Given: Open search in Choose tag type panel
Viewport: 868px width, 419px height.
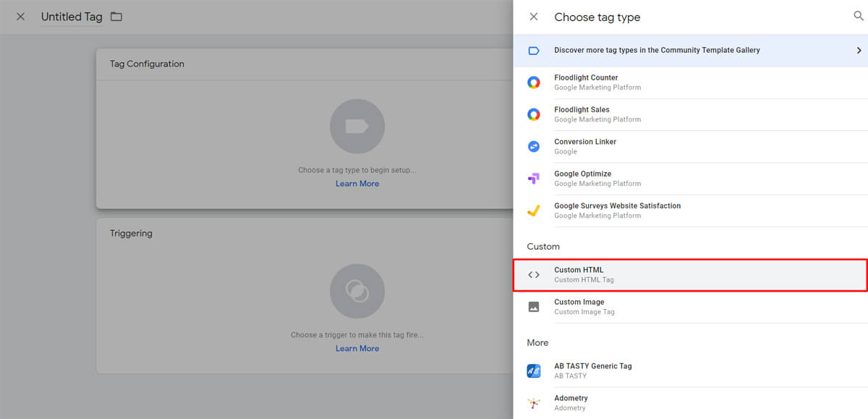Looking at the screenshot, I should pos(859,16).
